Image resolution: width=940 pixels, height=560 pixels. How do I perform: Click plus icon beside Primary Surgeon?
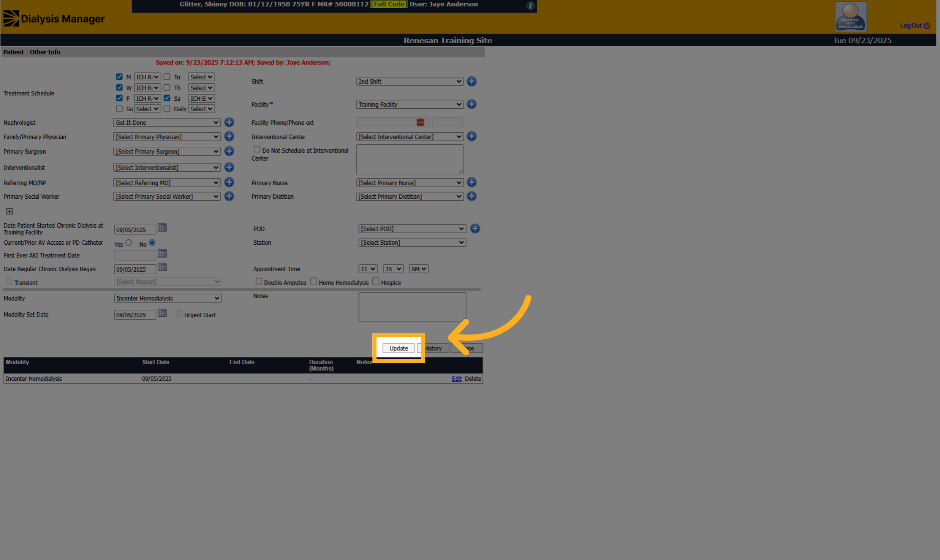229,151
